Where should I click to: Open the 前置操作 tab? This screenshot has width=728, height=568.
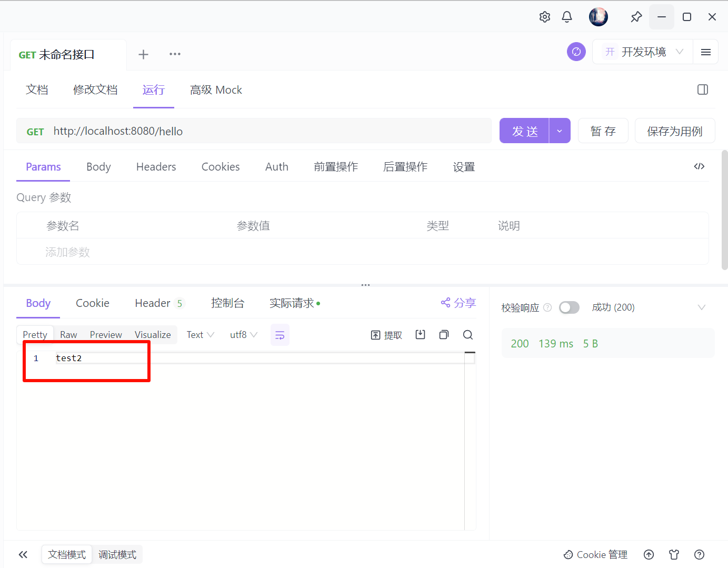336,167
